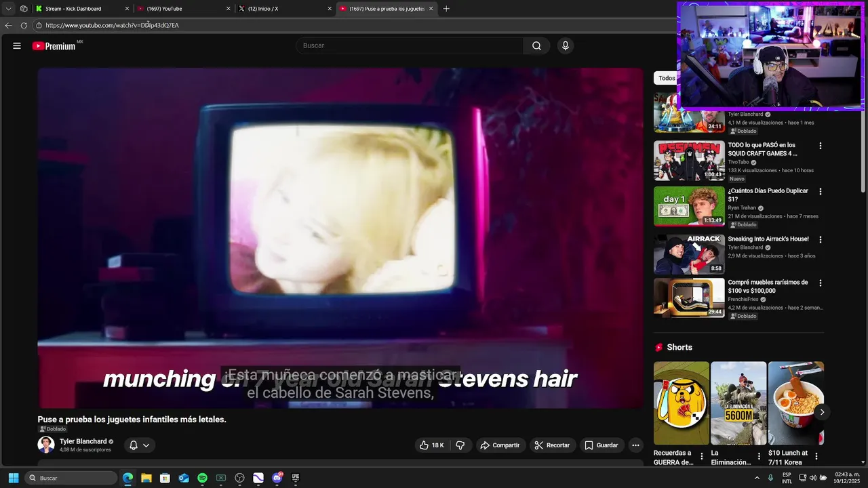
Task: Open a new browser tab
Action: pos(446,9)
